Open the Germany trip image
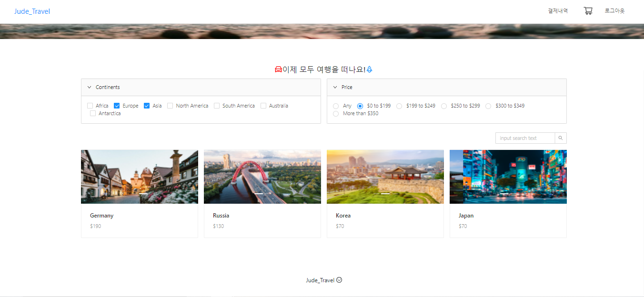This screenshot has height=297, width=644. [140, 177]
